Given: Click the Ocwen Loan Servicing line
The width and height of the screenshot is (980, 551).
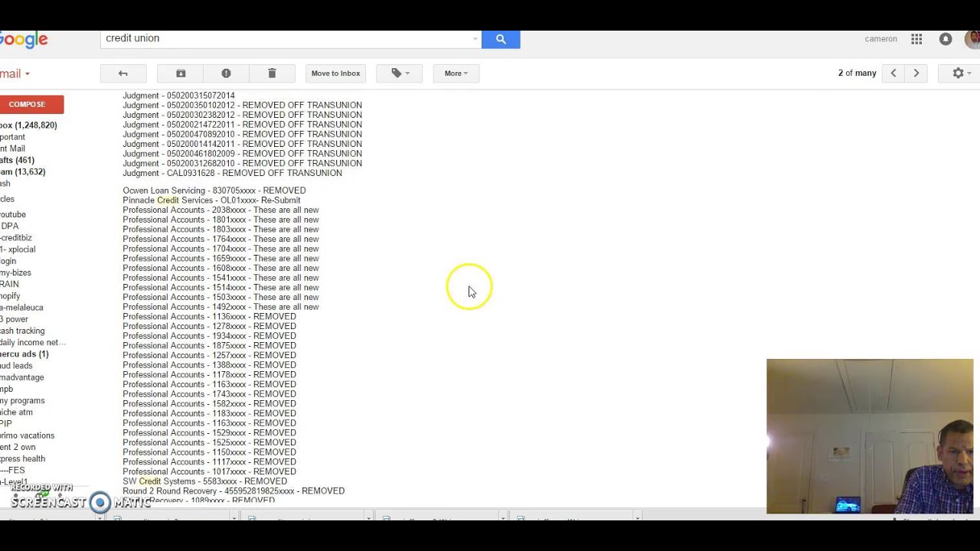Looking at the screenshot, I should point(214,191).
